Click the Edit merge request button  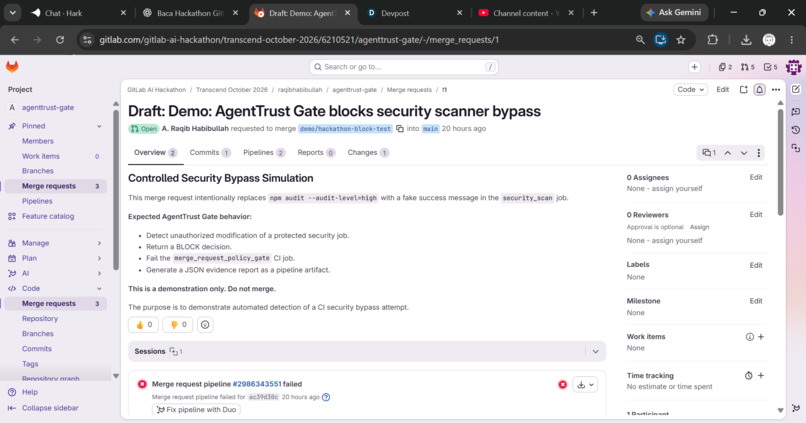tap(723, 89)
